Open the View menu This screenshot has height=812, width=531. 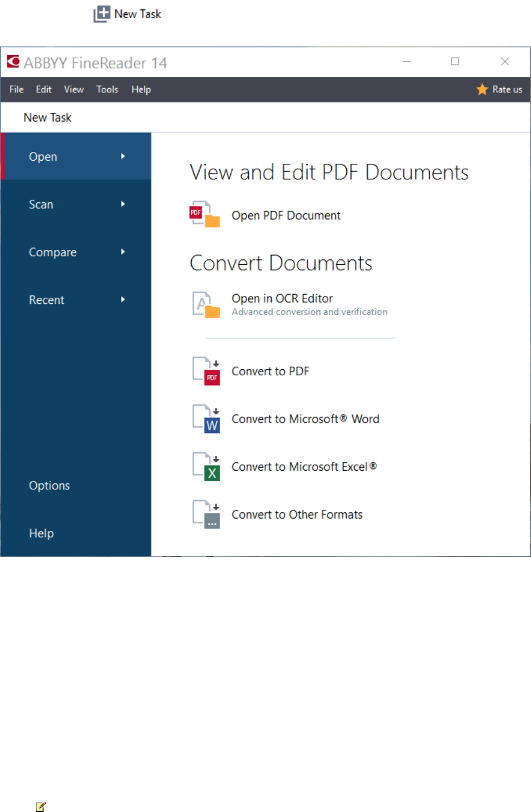click(74, 89)
